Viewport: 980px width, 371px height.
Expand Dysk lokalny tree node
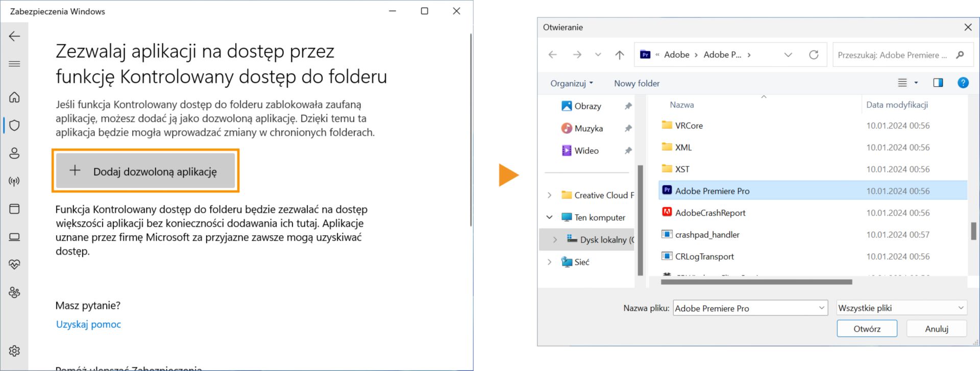click(x=555, y=239)
